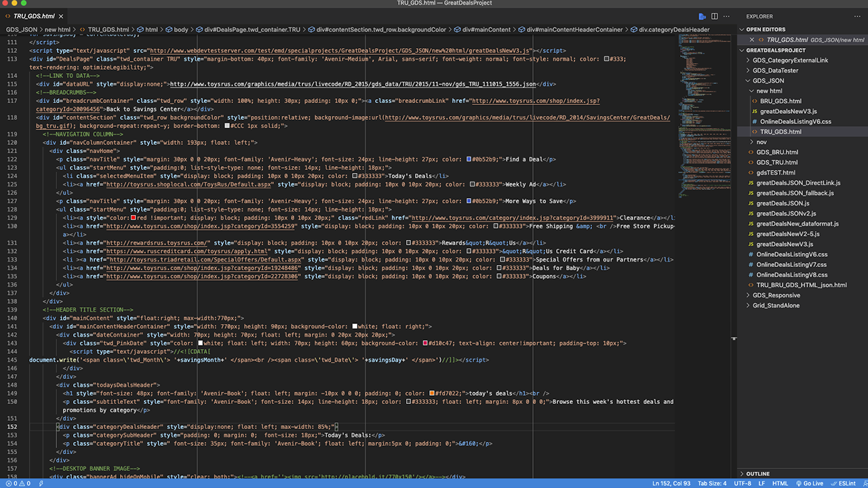The height and width of the screenshot is (488, 868).
Task: Click the #fd7022 orange color swatch
Action: (433, 393)
